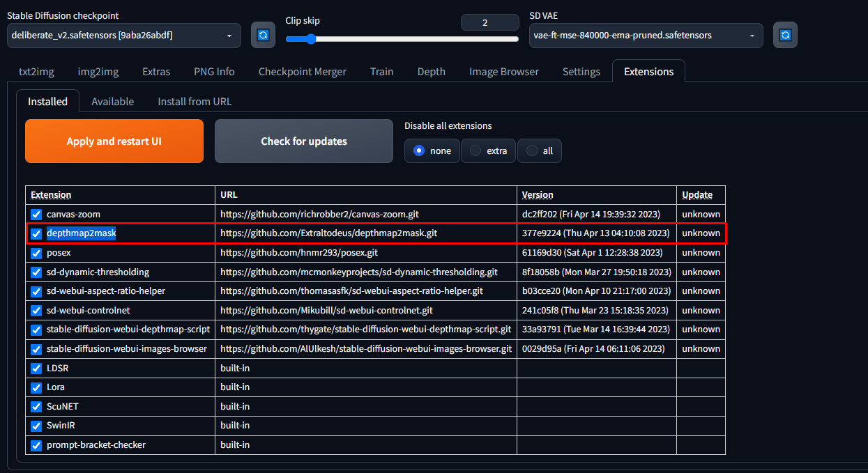The image size is (868, 473).
Task: Toggle the Lora built-in extension checkbox
Action: click(x=36, y=387)
